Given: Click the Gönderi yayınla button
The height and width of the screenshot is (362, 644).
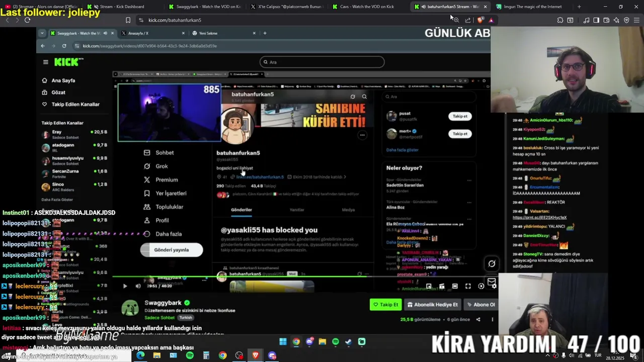Looking at the screenshot, I should [x=172, y=250].
